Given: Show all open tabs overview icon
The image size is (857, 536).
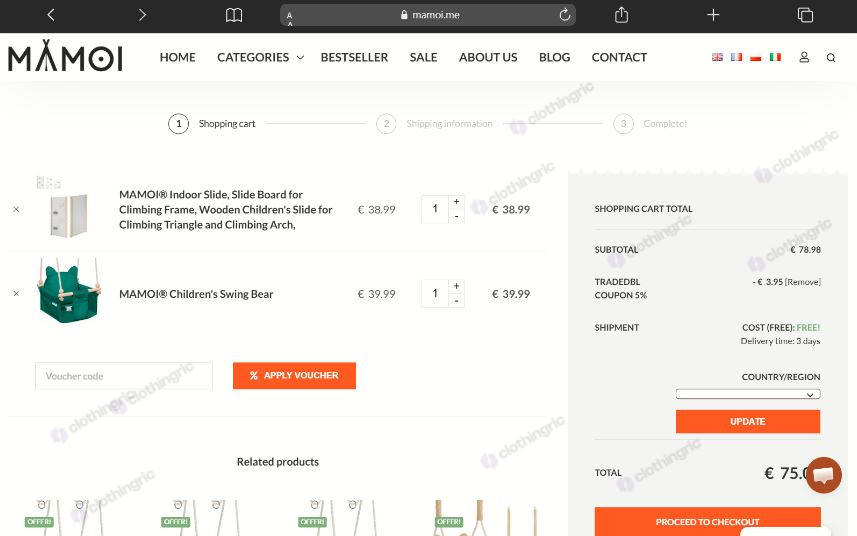Looking at the screenshot, I should point(805,15).
